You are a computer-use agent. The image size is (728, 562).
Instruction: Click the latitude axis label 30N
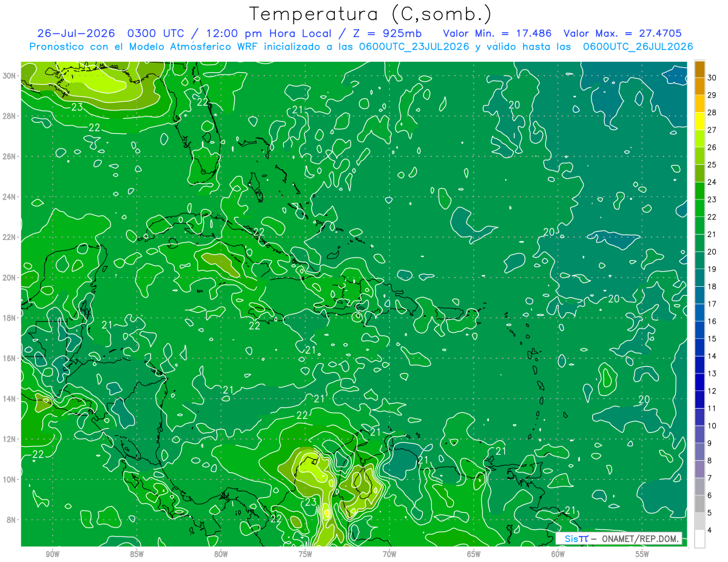9,75
